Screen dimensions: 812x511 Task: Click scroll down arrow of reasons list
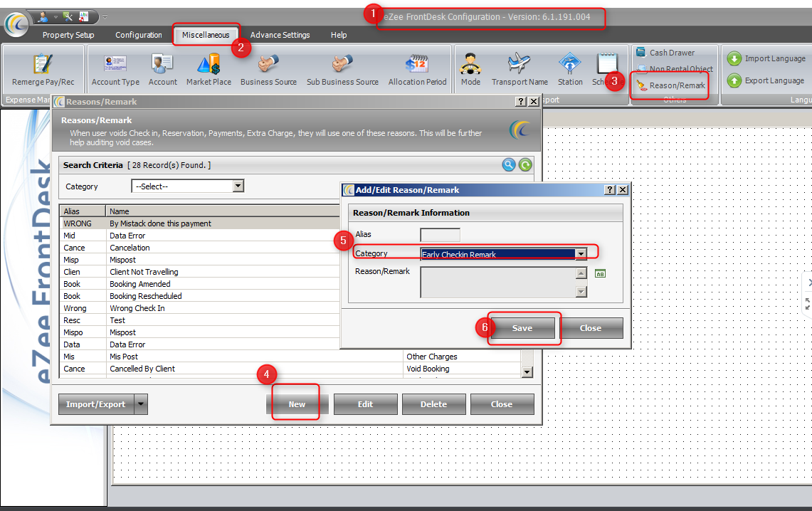[x=527, y=372]
